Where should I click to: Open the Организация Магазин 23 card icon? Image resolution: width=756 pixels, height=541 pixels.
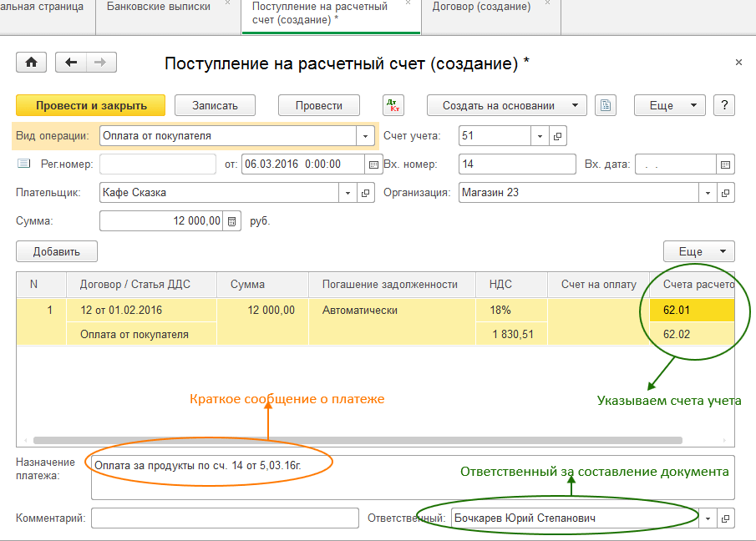point(725,193)
